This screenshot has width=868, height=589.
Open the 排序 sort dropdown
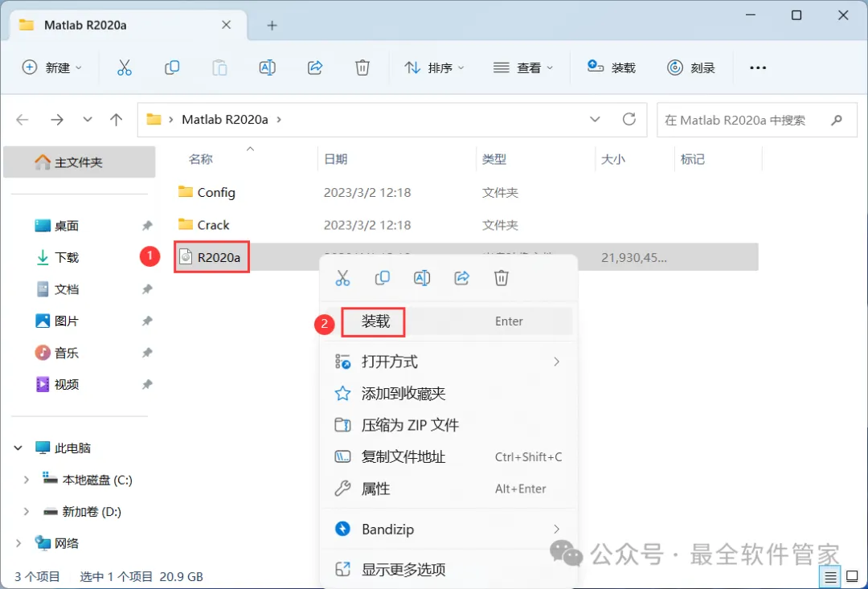(x=435, y=67)
